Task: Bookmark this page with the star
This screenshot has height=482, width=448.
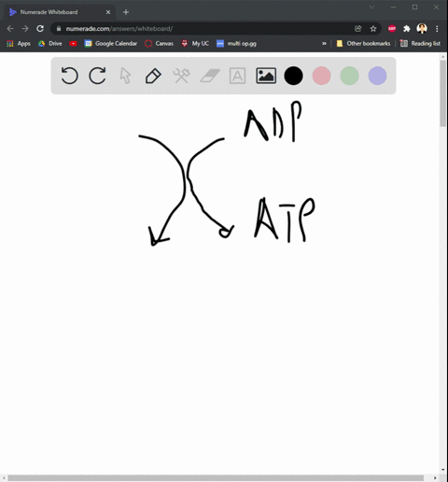Action: click(x=373, y=29)
